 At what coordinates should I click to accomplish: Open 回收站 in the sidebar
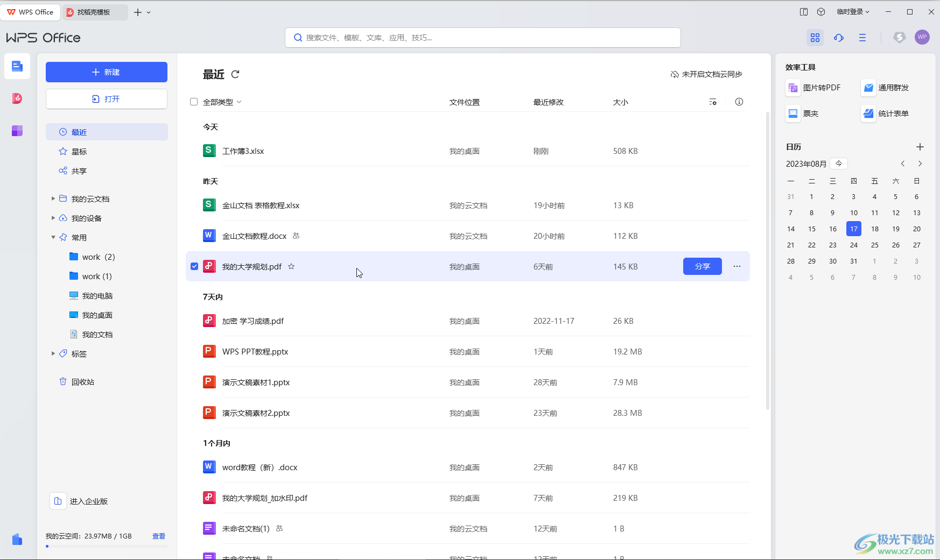(107, 381)
